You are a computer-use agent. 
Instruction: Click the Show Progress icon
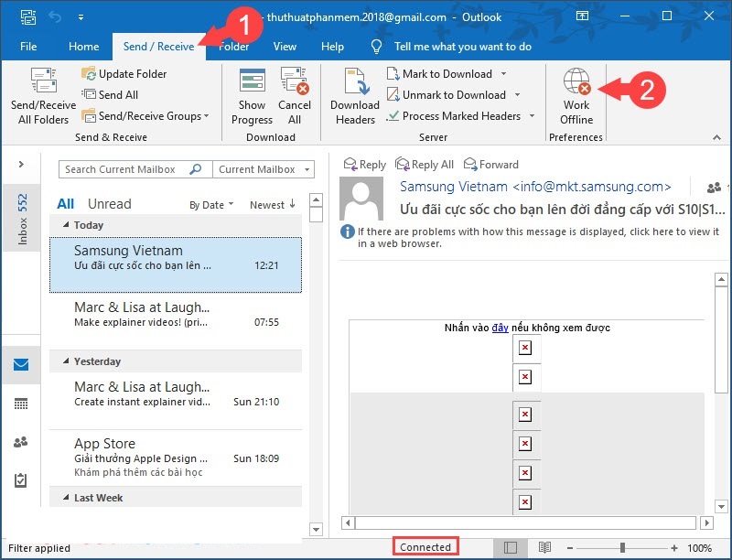point(253,81)
